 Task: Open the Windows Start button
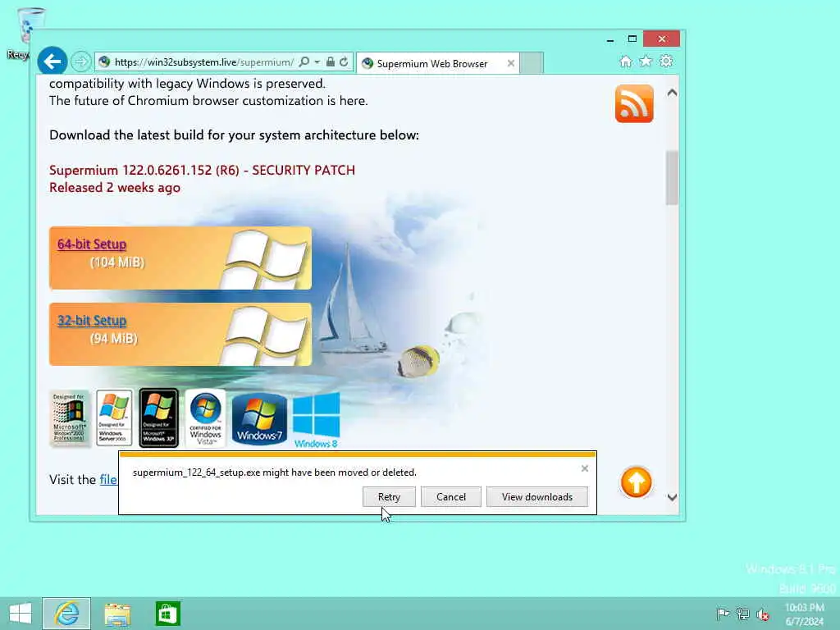[21, 614]
